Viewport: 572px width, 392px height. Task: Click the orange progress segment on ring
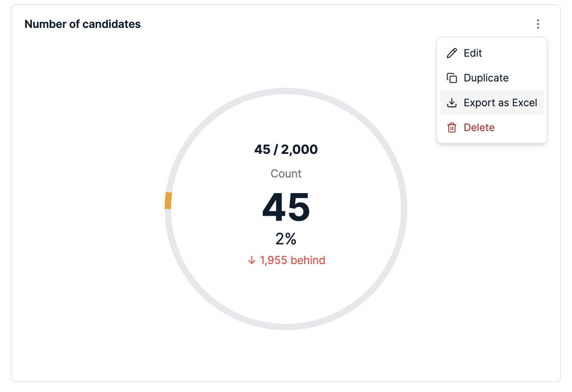(168, 200)
